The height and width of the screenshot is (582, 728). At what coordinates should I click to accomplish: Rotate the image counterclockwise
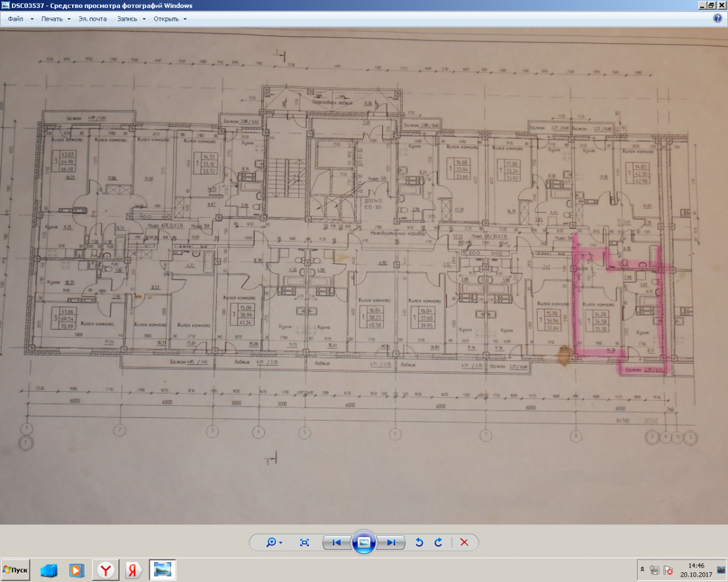[419, 543]
